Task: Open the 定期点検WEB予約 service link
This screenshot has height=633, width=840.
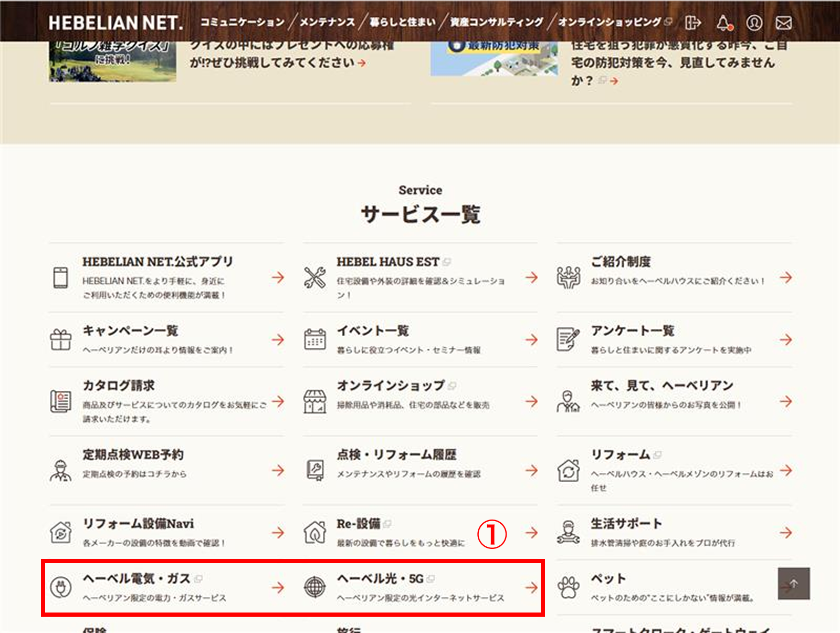Action: (x=133, y=455)
